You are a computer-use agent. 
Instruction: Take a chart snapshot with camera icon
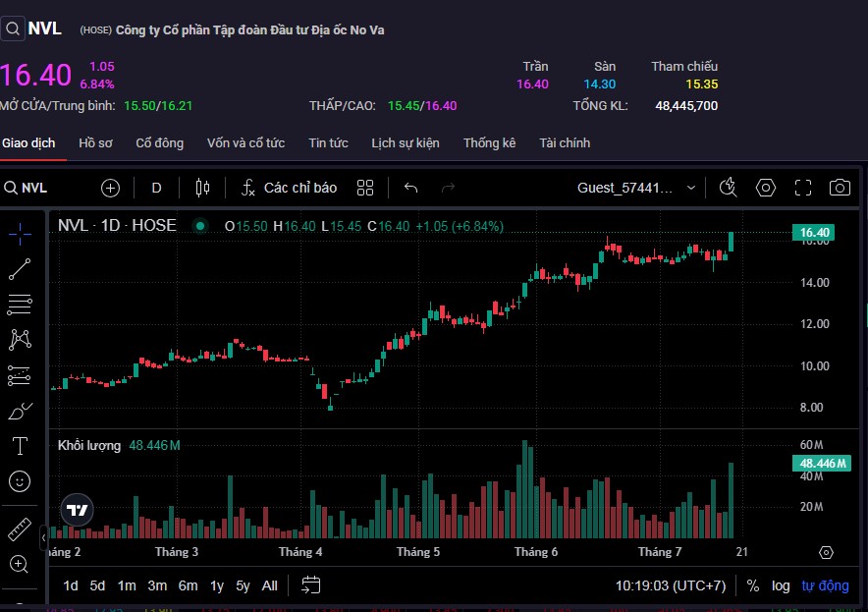tap(840, 188)
